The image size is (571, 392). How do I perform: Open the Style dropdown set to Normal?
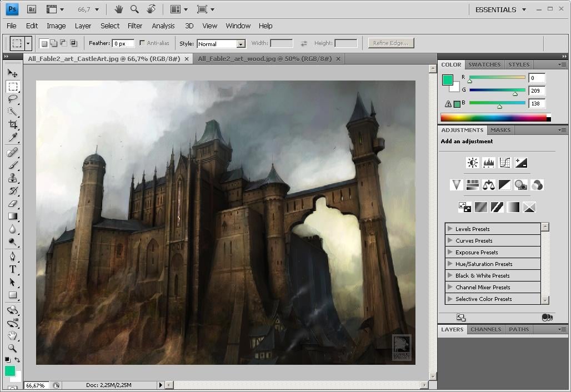pos(221,44)
